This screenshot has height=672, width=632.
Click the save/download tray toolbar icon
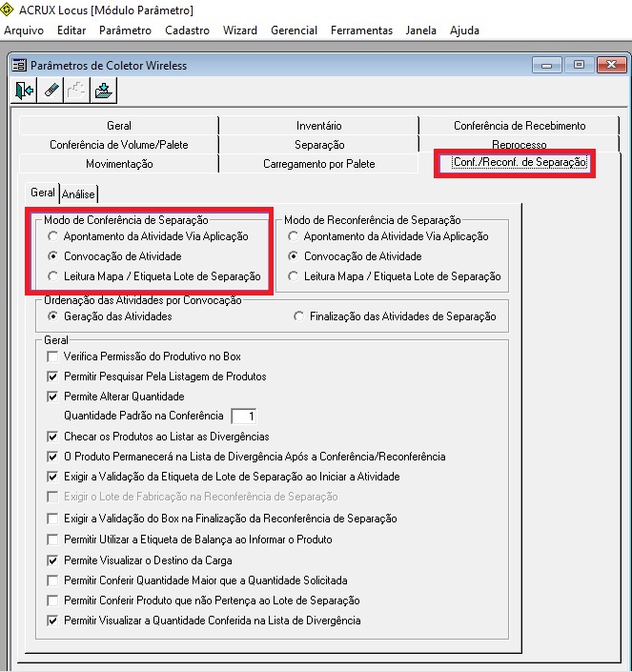(x=103, y=91)
